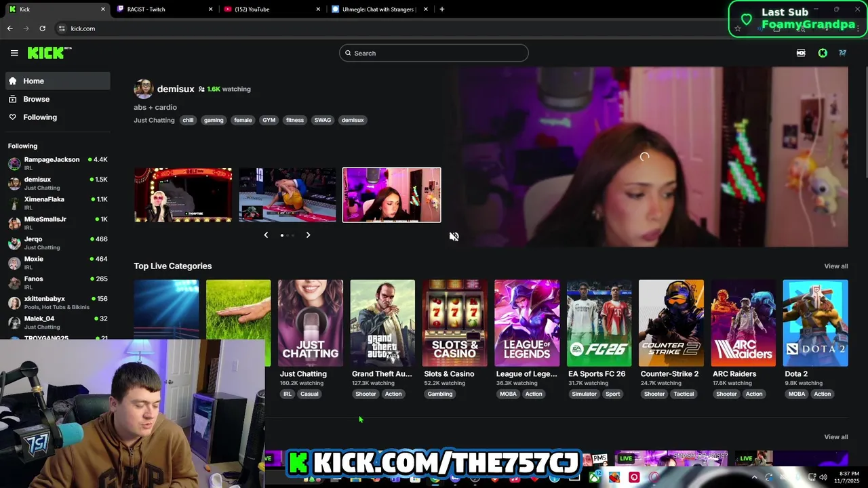Screen dimensions: 868x488
Task: Select the female tag
Action: (243, 120)
